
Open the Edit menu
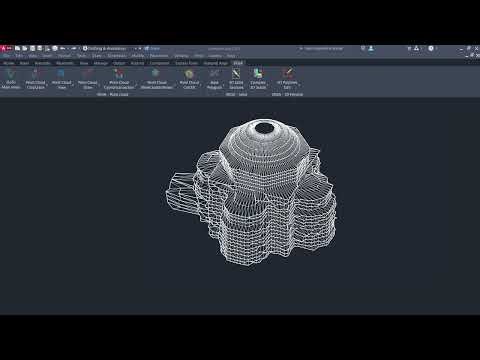coord(19,56)
